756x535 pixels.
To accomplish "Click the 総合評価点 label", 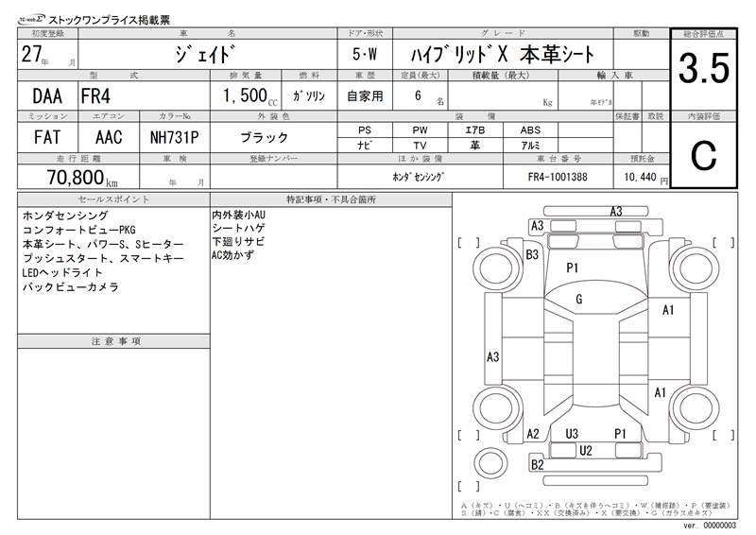I will (704, 34).
